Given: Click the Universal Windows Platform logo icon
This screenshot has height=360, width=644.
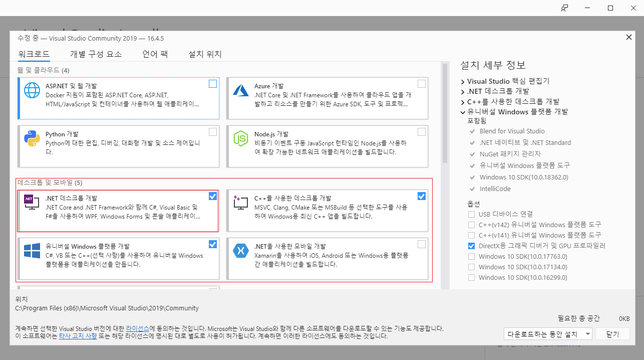Looking at the screenshot, I should click(x=32, y=251).
